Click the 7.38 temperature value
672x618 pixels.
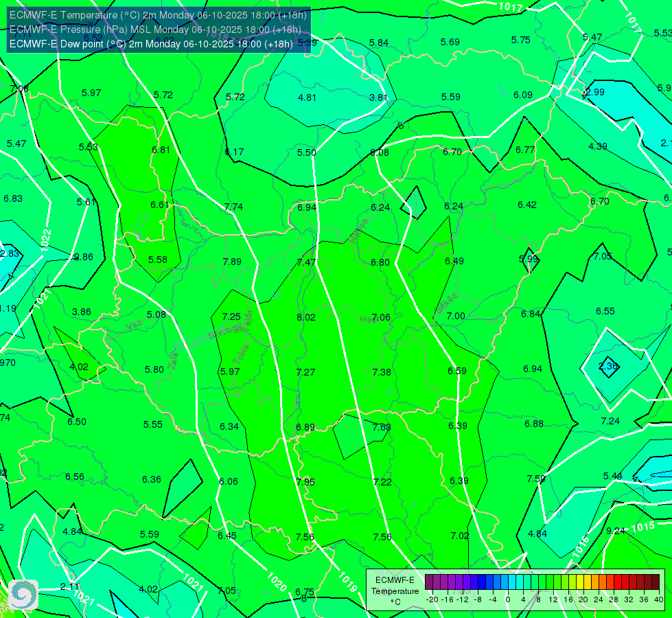(x=382, y=372)
